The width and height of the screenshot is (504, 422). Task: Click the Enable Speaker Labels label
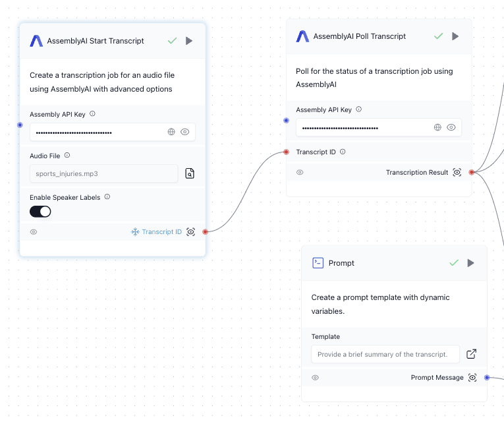pos(65,198)
